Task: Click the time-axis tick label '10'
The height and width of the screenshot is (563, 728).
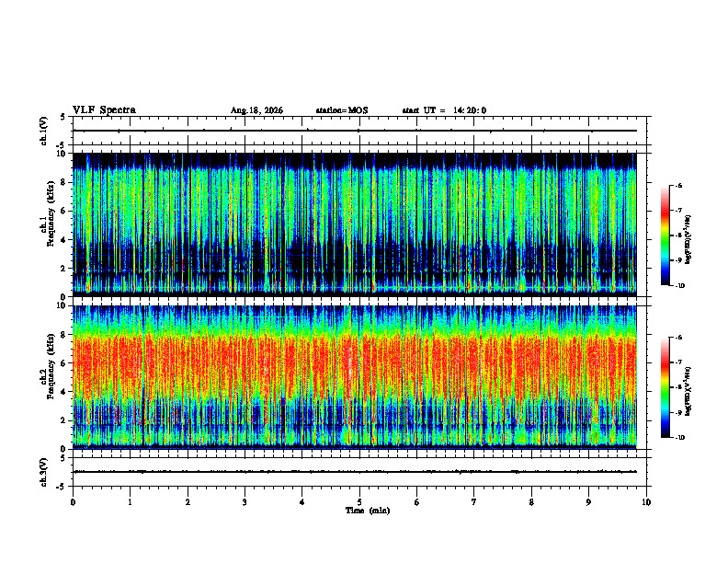Action: (646, 502)
